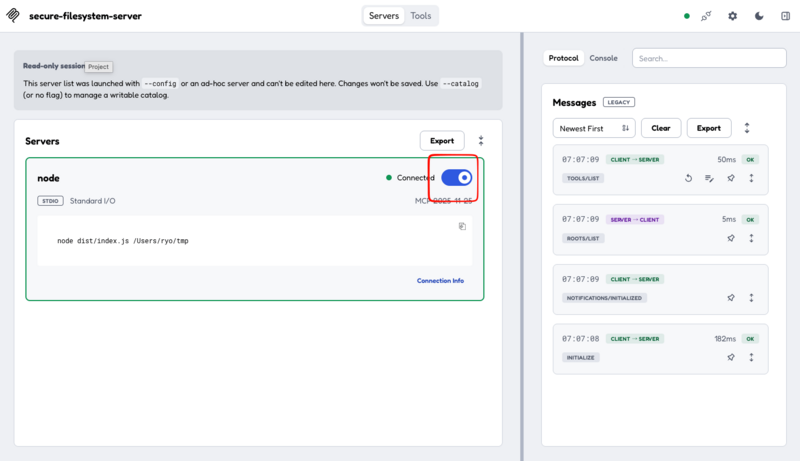Toggle the node server connection switch
The image size is (800, 461).
[x=457, y=177]
